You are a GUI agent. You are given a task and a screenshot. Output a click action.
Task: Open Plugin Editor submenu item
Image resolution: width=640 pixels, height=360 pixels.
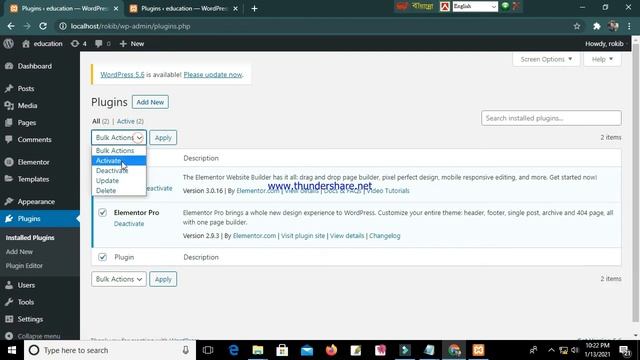point(24,266)
